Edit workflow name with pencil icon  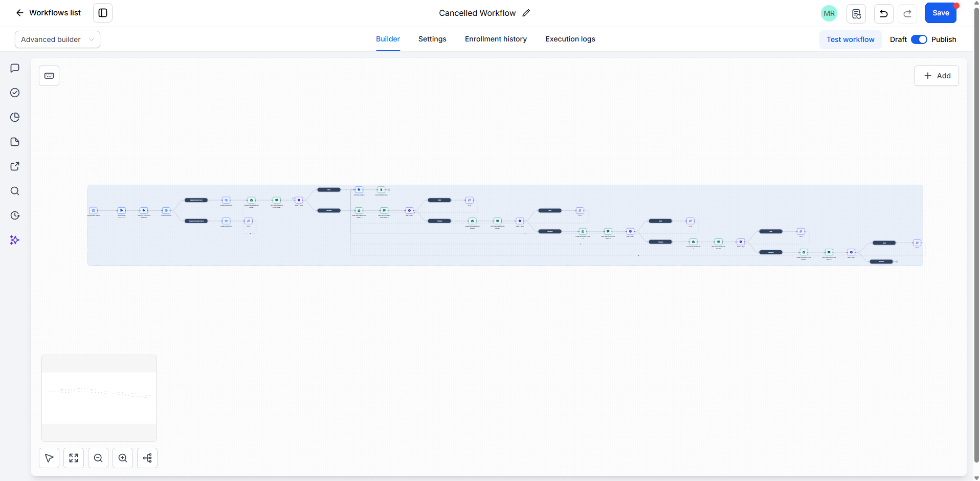coord(526,13)
